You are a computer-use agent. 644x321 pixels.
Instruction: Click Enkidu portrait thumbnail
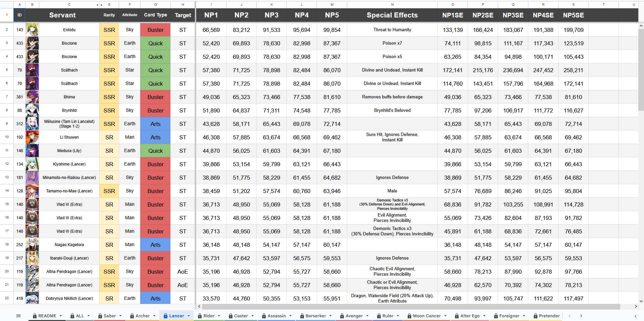point(32,30)
